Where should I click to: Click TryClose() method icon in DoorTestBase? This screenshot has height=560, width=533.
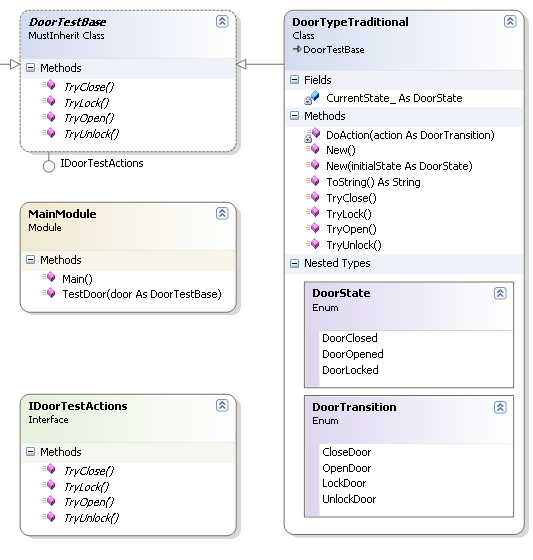click(49, 85)
